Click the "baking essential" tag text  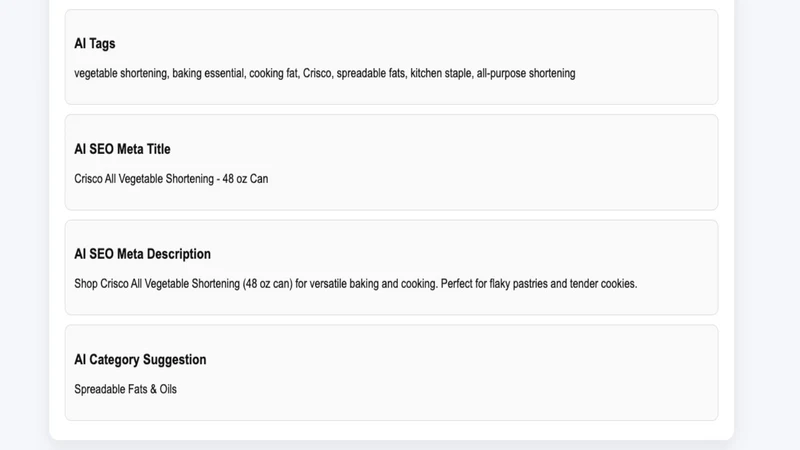point(208,73)
